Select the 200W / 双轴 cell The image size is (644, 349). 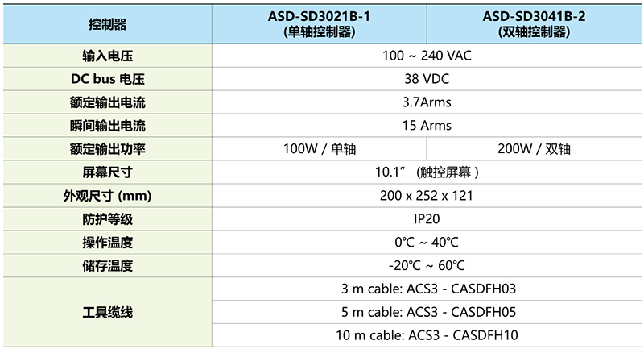click(534, 149)
